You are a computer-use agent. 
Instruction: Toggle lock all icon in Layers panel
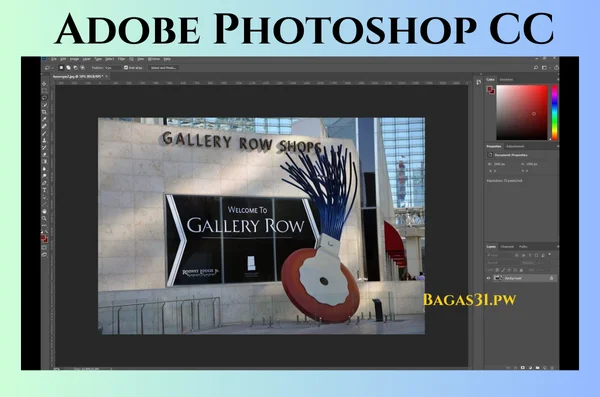click(x=521, y=270)
